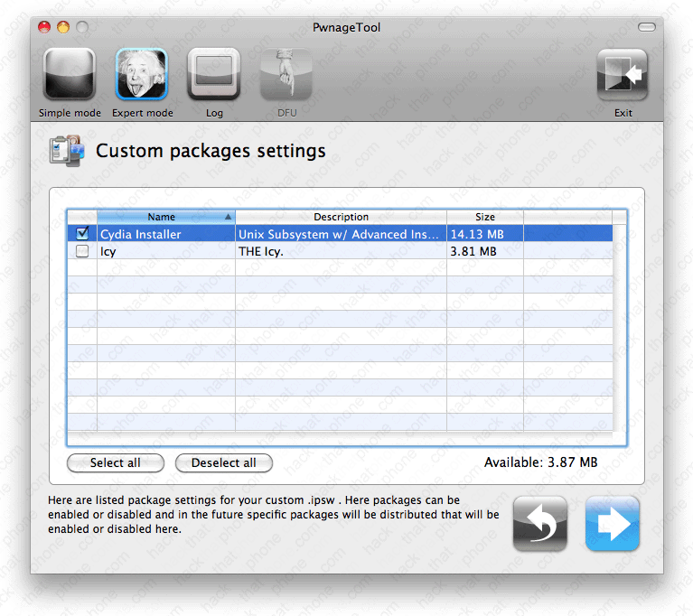The image size is (693, 616).
Task: Select the Cydia Installer row description
Action: point(340,234)
